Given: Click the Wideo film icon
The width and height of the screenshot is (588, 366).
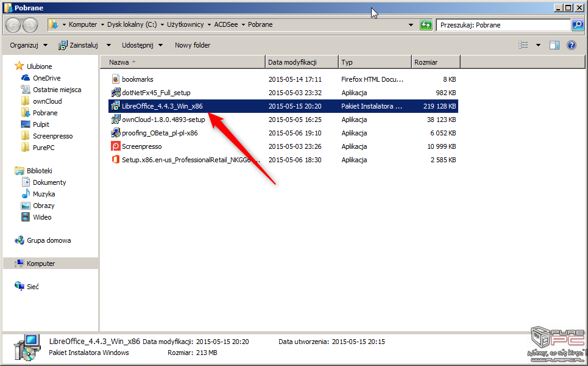Looking at the screenshot, I should click(26, 217).
